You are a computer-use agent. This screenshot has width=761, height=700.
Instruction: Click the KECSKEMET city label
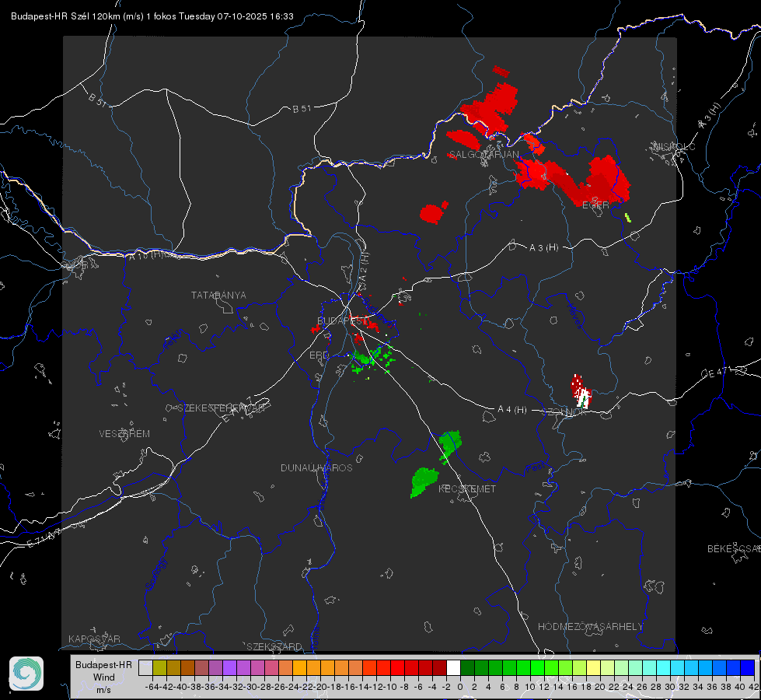[467, 488]
